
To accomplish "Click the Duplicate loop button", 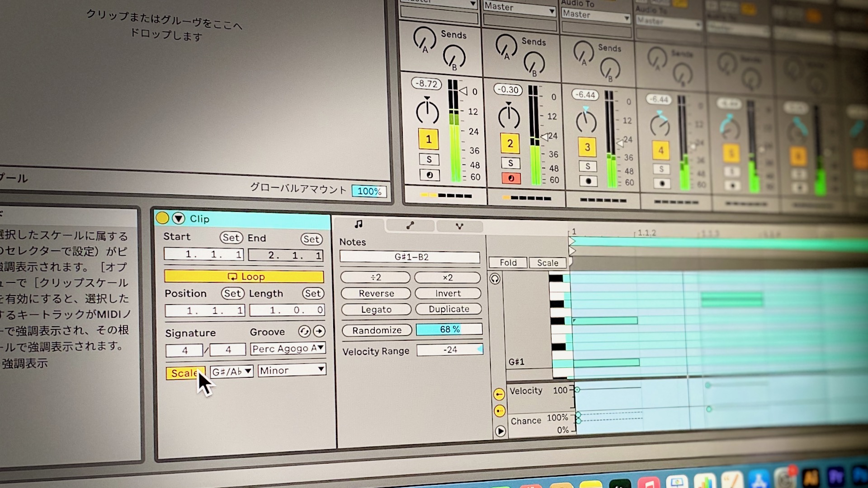I will coord(448,309).
